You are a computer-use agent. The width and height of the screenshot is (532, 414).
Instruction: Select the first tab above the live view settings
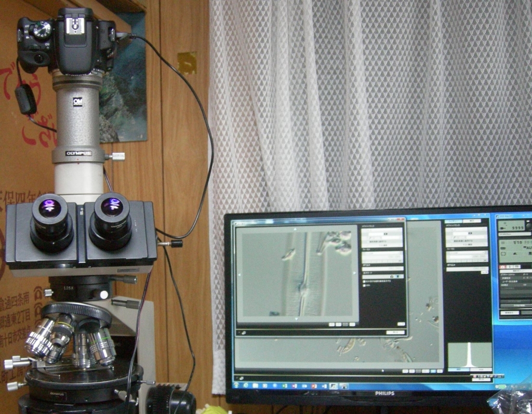(454, 221)
